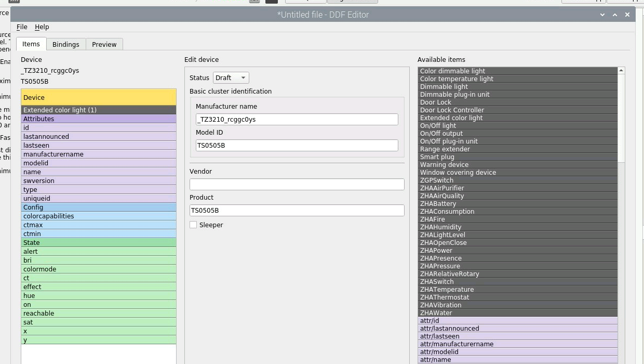Select the 'swversion' attribute row

pos(99,181)
